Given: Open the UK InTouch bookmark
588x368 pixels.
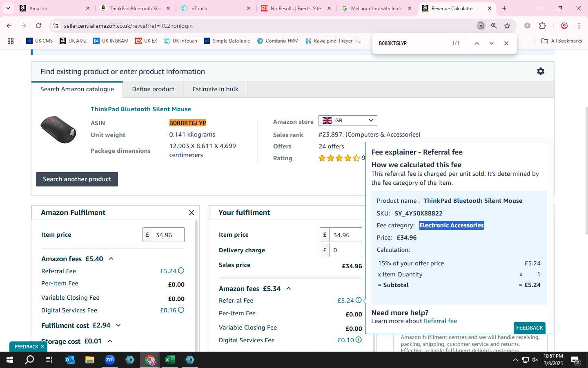Looking at the screenshot, I should click(180, 41).
